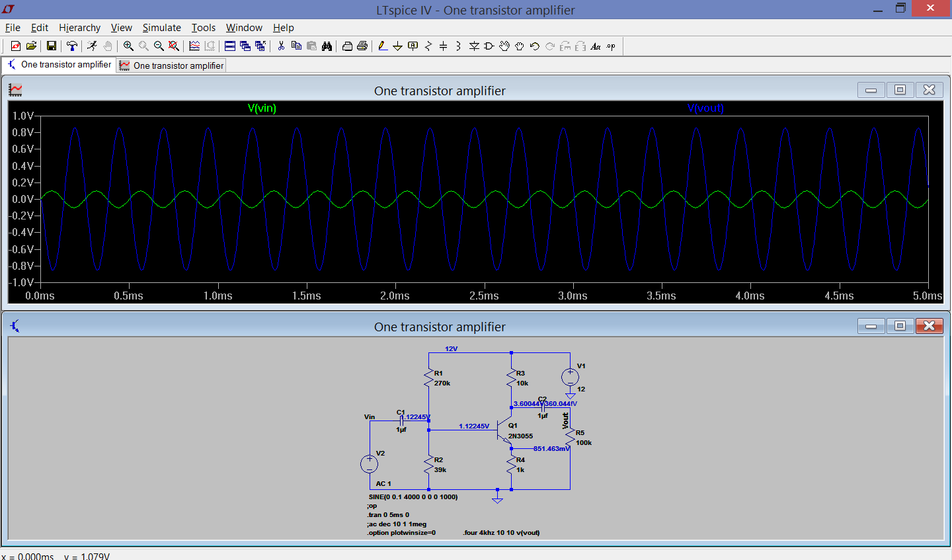The width and height of the screenshot is (952, 560).
Task: Place a Resistor from the toolbar
Action: point(428,46)
